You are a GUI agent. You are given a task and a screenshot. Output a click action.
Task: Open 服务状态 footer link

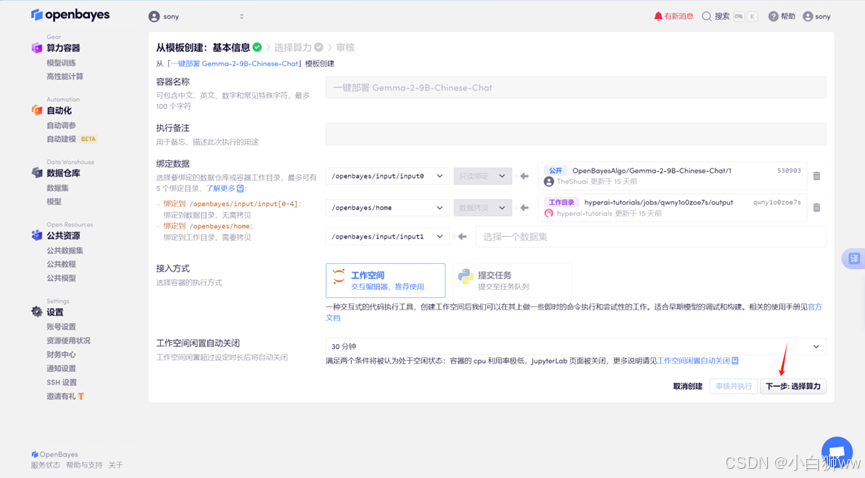(45, 465)
